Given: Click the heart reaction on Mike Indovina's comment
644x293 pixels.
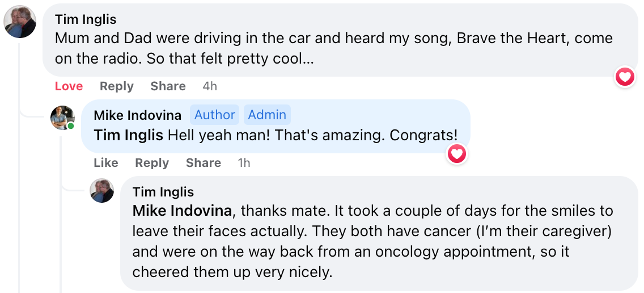Looking at the screenshot, I should tap(457, 153).
